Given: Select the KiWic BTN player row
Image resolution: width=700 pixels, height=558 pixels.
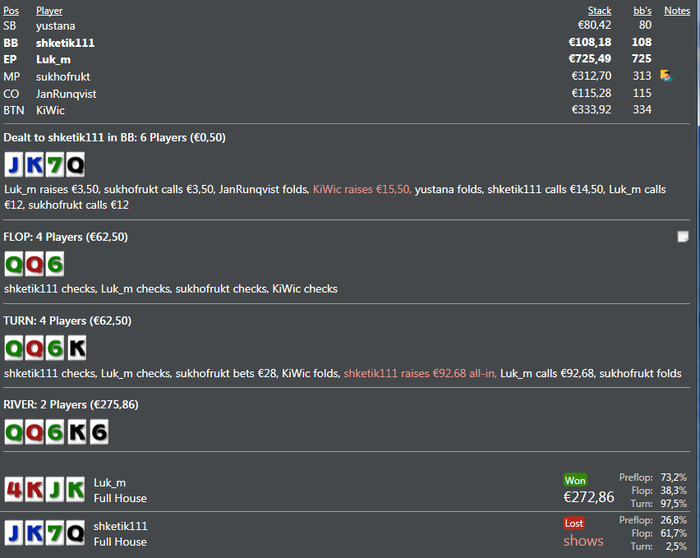Looking at the screenshot, I should pos(346,110).
